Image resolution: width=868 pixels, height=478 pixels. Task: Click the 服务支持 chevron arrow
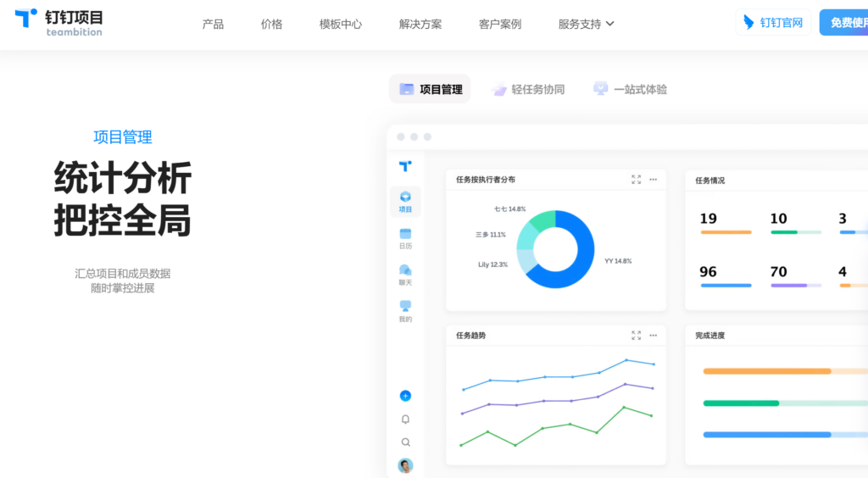pyautogui.click(x=610, y=24)
